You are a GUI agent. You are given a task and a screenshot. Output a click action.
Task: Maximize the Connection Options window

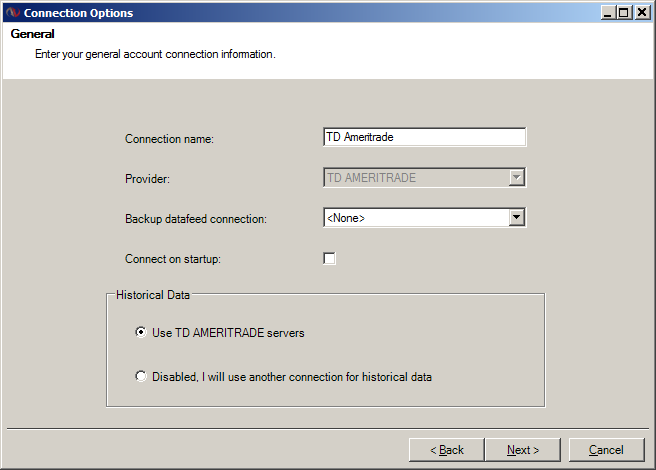(625, 13)
